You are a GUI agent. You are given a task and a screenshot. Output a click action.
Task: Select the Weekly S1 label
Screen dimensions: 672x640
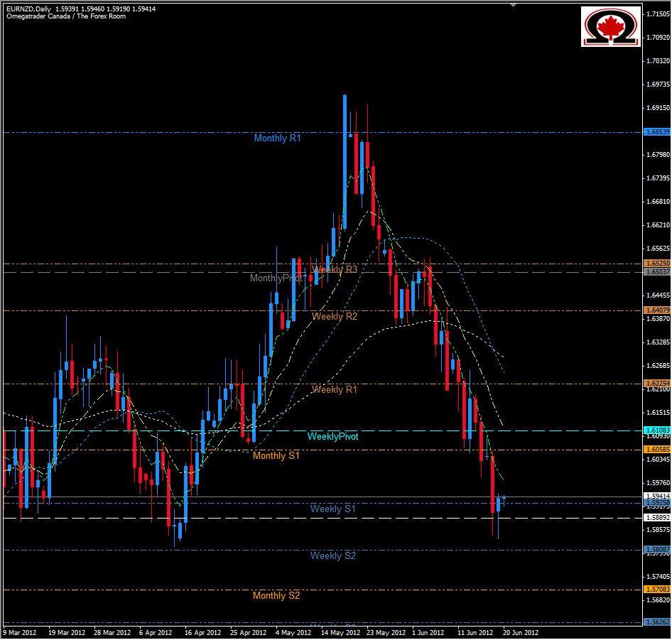(333, 509)
